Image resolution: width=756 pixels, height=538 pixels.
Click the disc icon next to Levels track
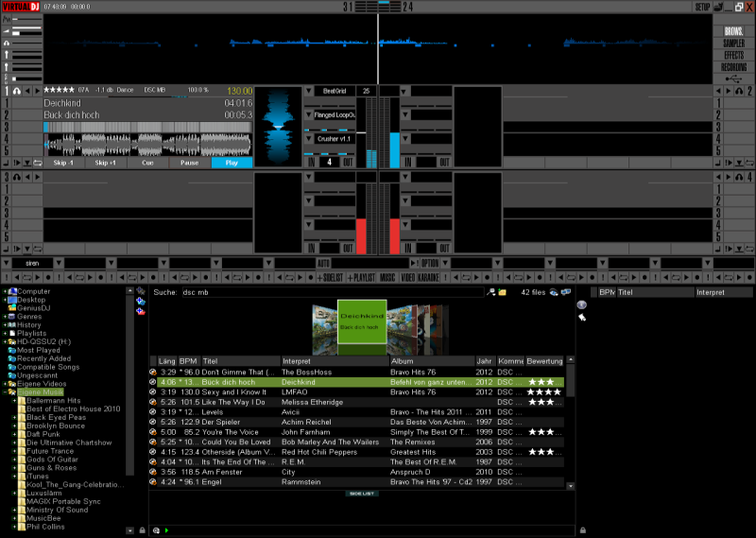click(x=153, y=412)
